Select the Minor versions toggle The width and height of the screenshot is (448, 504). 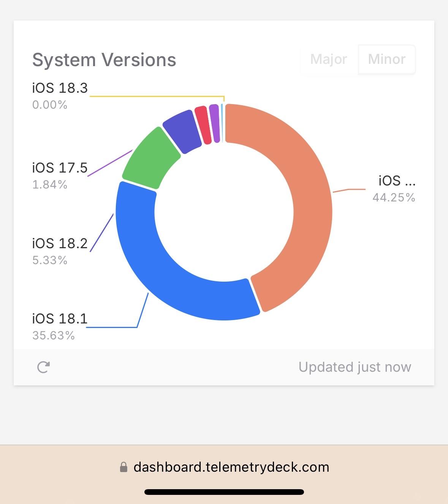[386, 59]
